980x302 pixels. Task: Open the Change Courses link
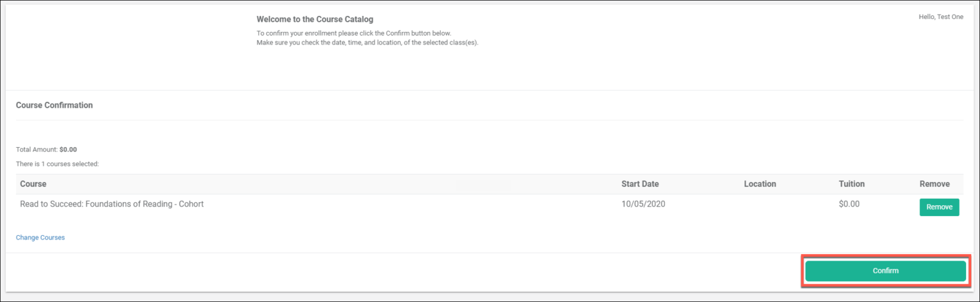coord(40,238)
